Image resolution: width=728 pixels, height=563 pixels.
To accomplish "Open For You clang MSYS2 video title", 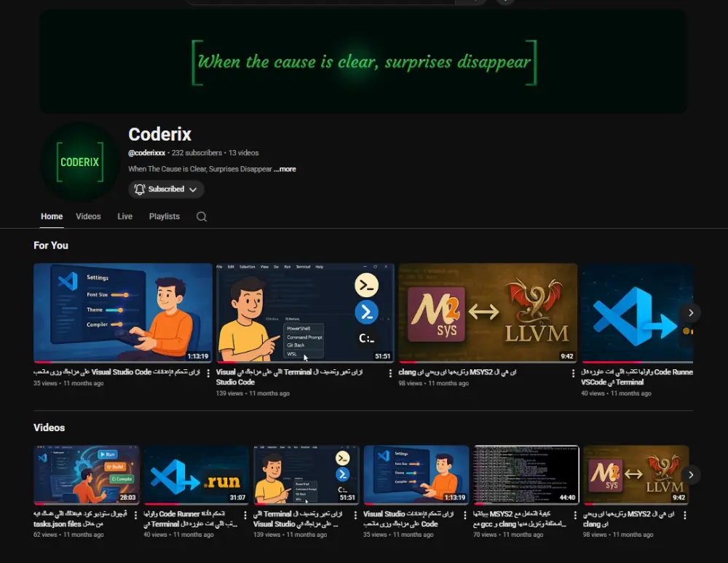I will (457, 372).
